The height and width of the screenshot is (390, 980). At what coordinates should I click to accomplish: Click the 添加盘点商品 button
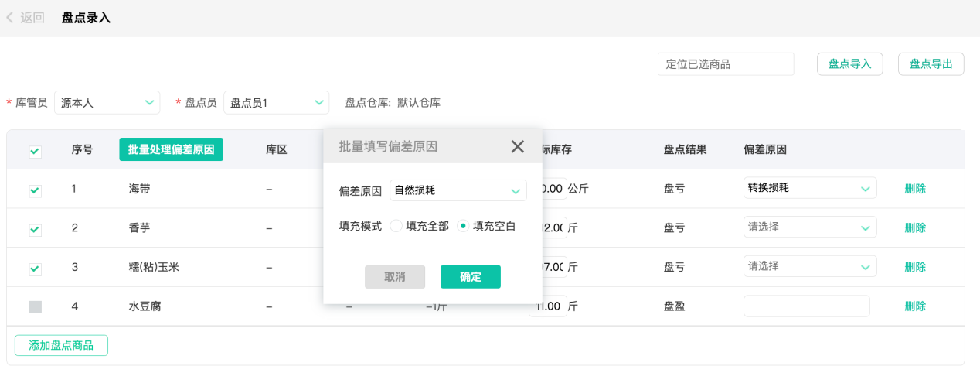(61, 345)
